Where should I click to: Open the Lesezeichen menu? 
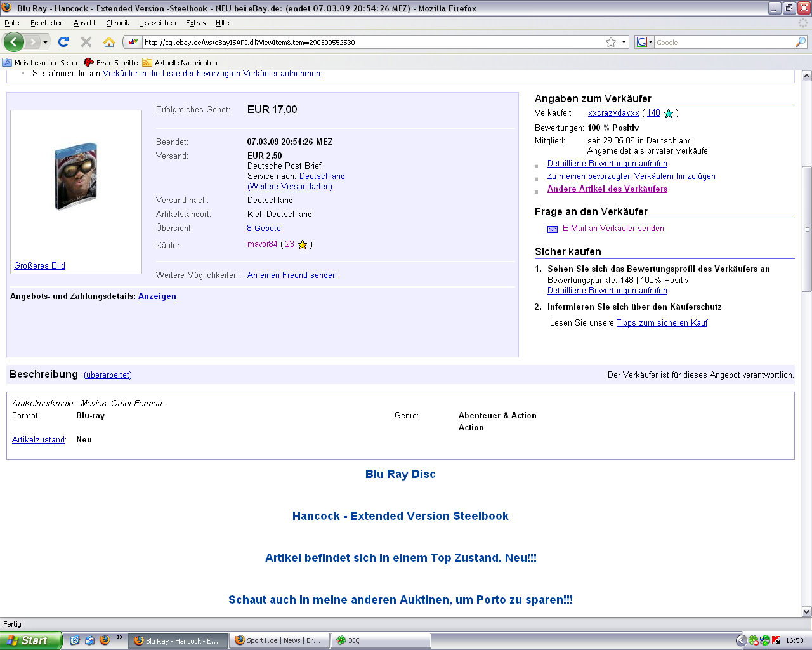(x=157, y=23)
